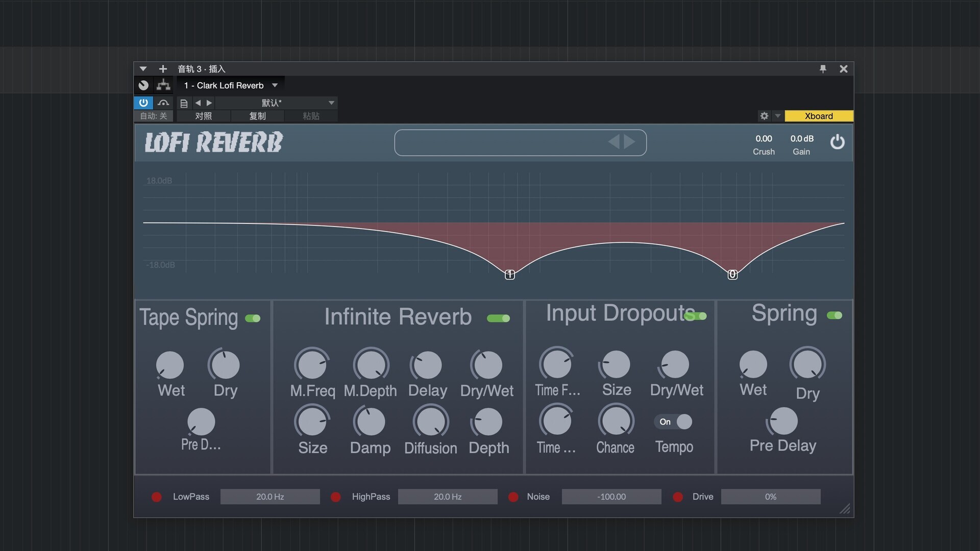Image resolution: width=980 pixels, height=551 pixels.
Task: Click the Lofi Reverb power icon near Gain
Action: tap(837, 142)
